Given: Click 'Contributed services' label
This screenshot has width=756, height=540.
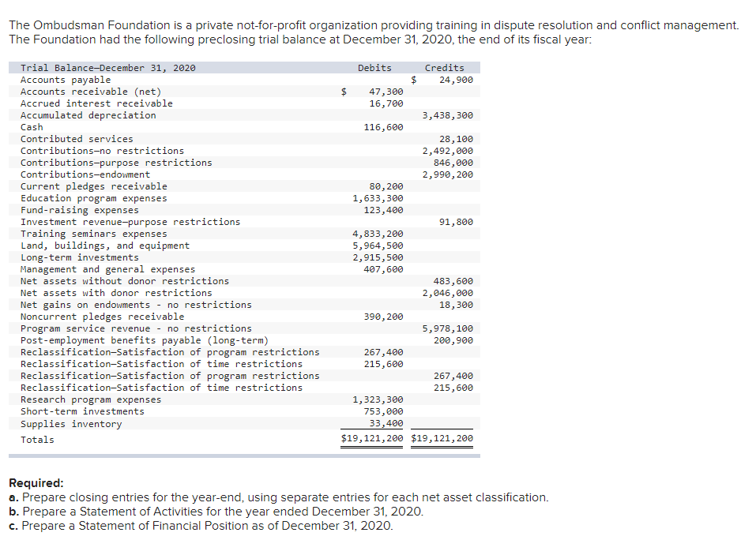Looking at the screenshot, I should tap(77, 139).
